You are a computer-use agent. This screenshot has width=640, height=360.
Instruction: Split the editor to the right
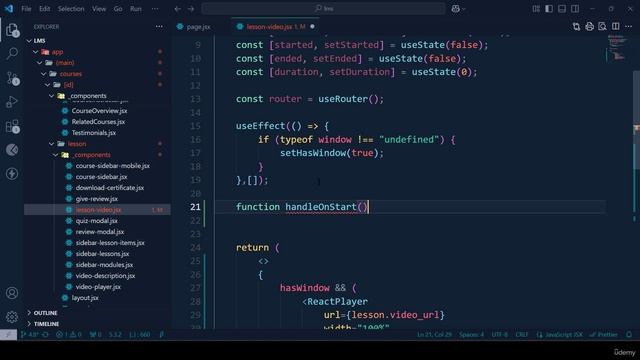point(616,27)
